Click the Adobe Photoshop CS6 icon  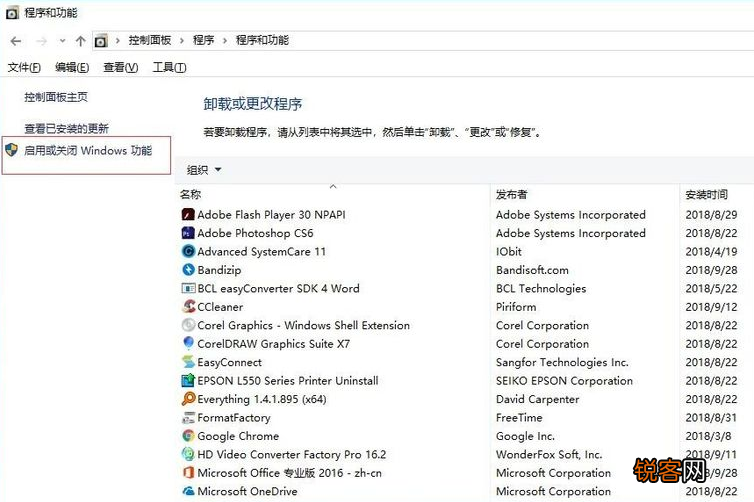click(x=188, y=233)
